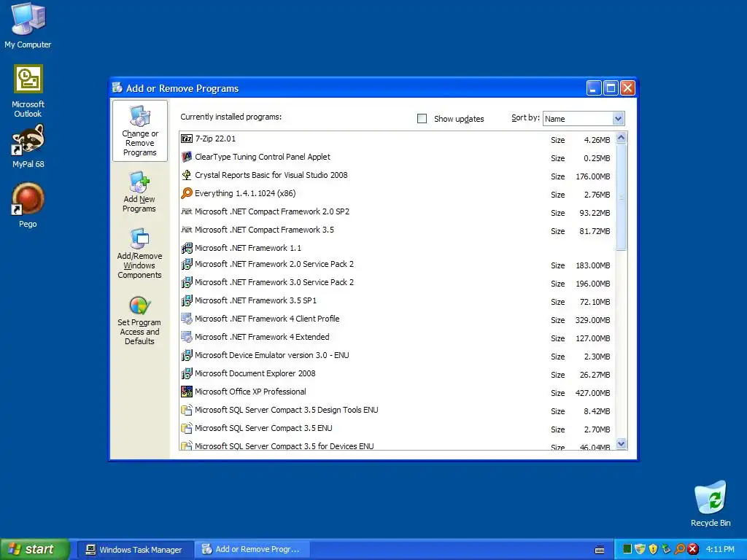
Task: Open the Start menu
Action: pyautogui.click(x=35, y=549)
